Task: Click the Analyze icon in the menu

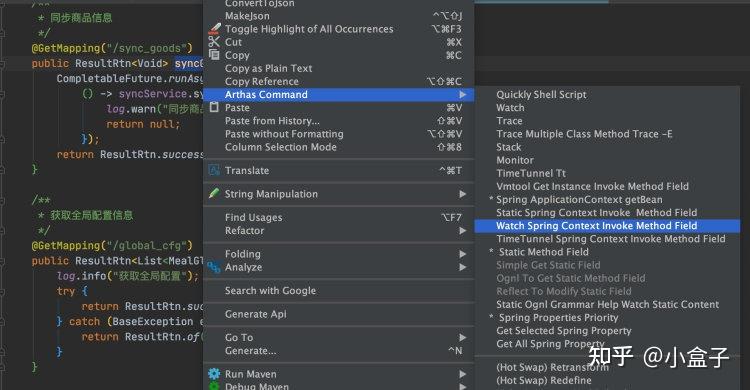Action: [x=214, y=267]
